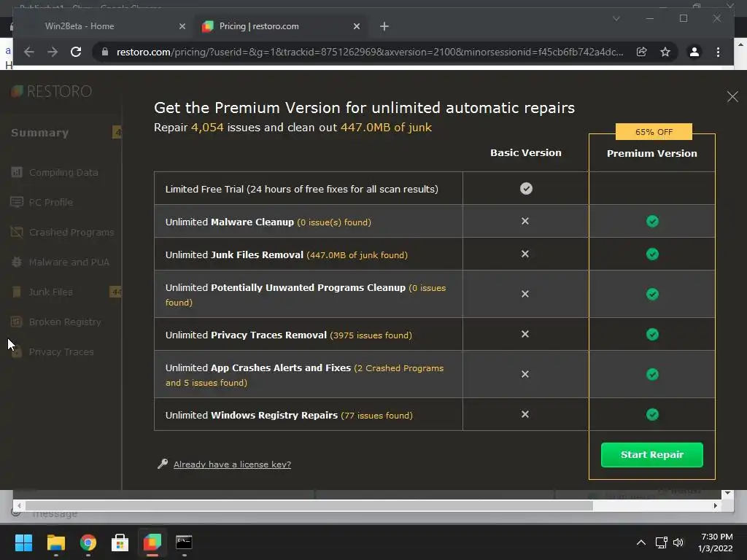Go forward in browser history
The image size is (747, 560).
pyautogui.click(x=53, y=52)
